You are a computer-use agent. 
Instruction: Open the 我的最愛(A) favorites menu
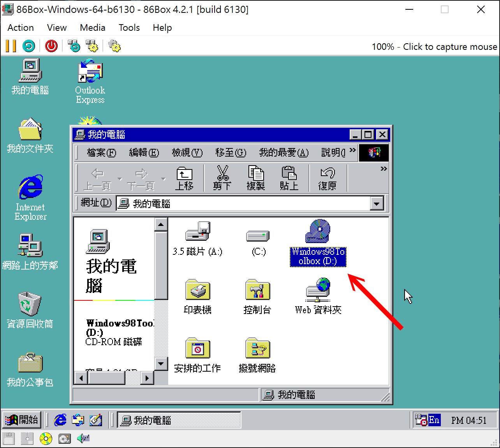pyautogui.click(x=284, y=153)
